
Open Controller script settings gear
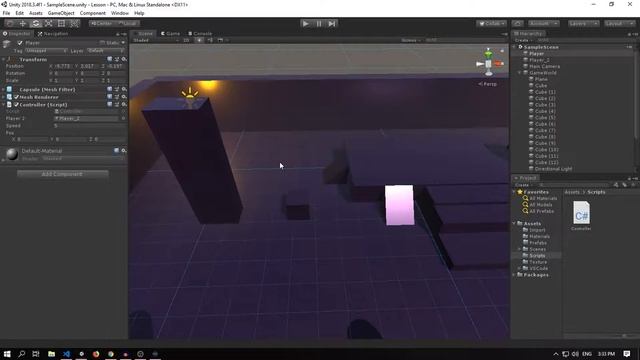click(124, 104)
